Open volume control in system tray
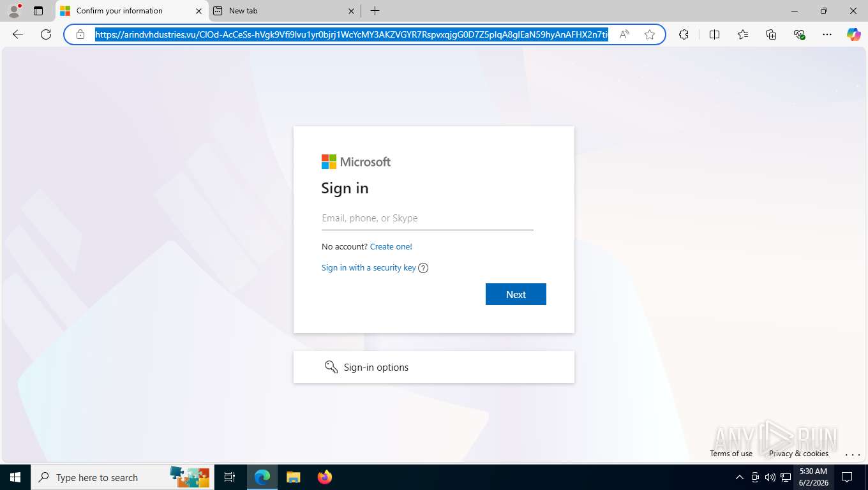The width and height of the screenshot is (868, 490). point(770,477)
